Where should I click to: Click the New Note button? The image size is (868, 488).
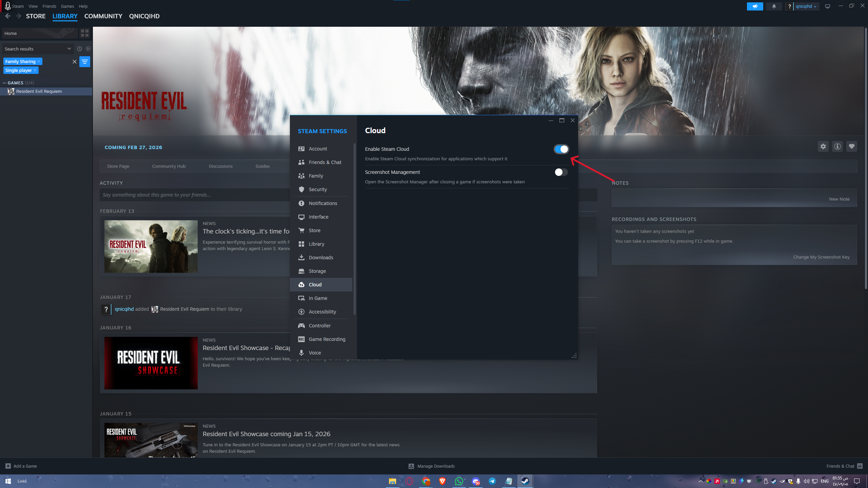click(839, 199)
